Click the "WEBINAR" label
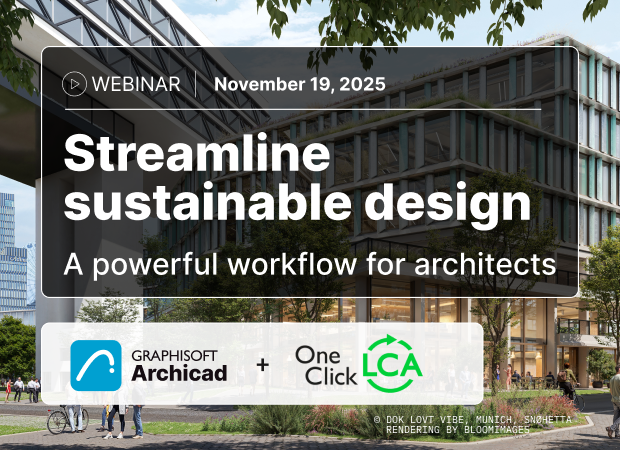This screenshot has height=450, width=620. coord(136,84)
